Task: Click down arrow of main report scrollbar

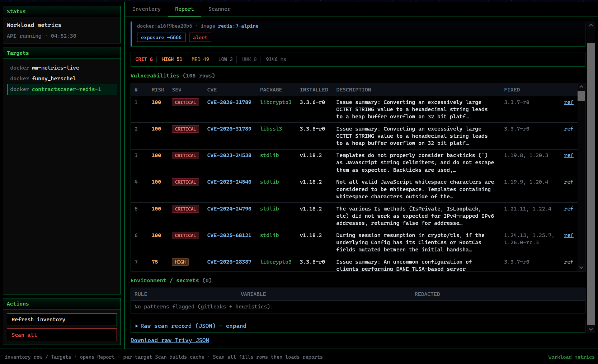Action: pos(591,329)
